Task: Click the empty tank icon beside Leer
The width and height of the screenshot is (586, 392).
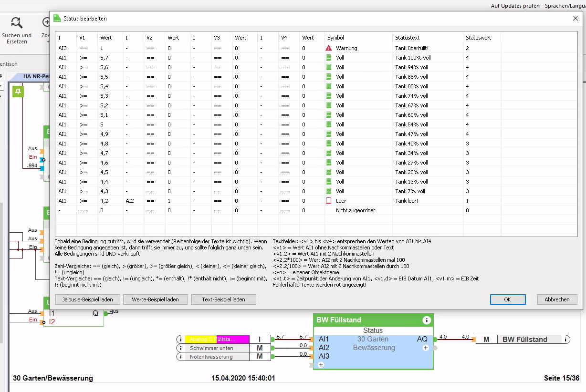Action: click(x=328, y=201)
